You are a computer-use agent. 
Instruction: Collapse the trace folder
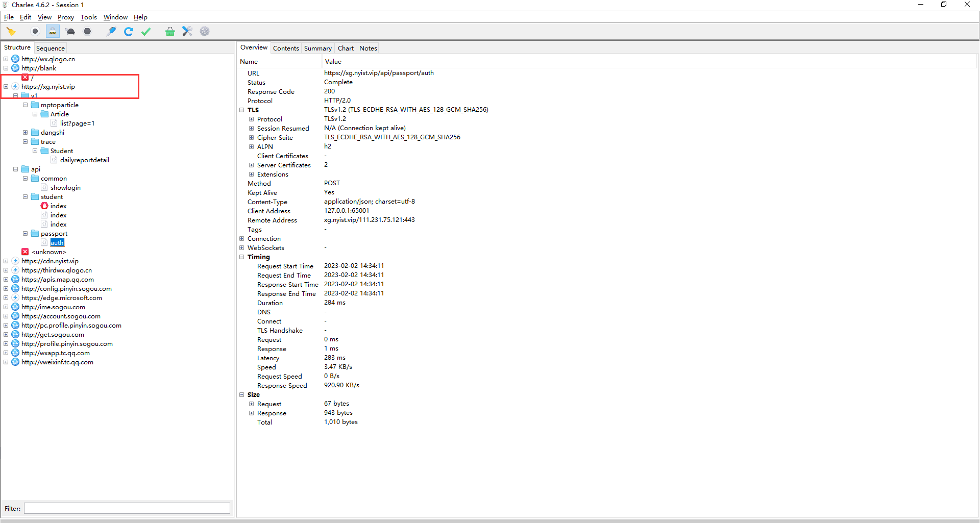click(x=26, y=142)
